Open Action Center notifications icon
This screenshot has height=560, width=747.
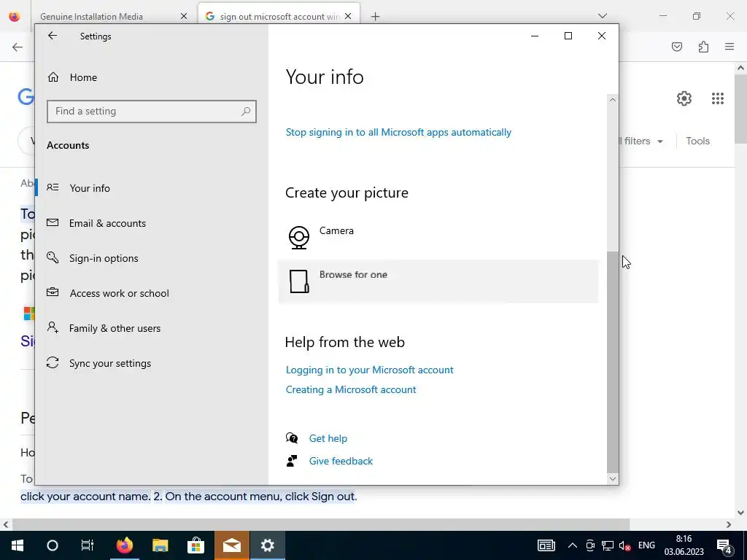[724, 545]
